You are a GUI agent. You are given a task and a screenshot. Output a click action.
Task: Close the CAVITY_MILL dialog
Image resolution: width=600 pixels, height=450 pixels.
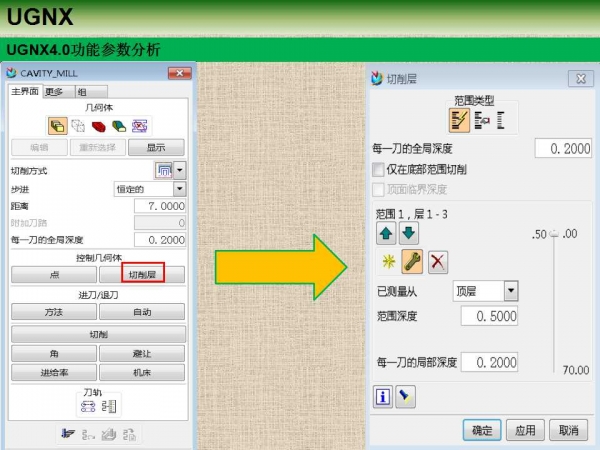click(x=180, y=73)
